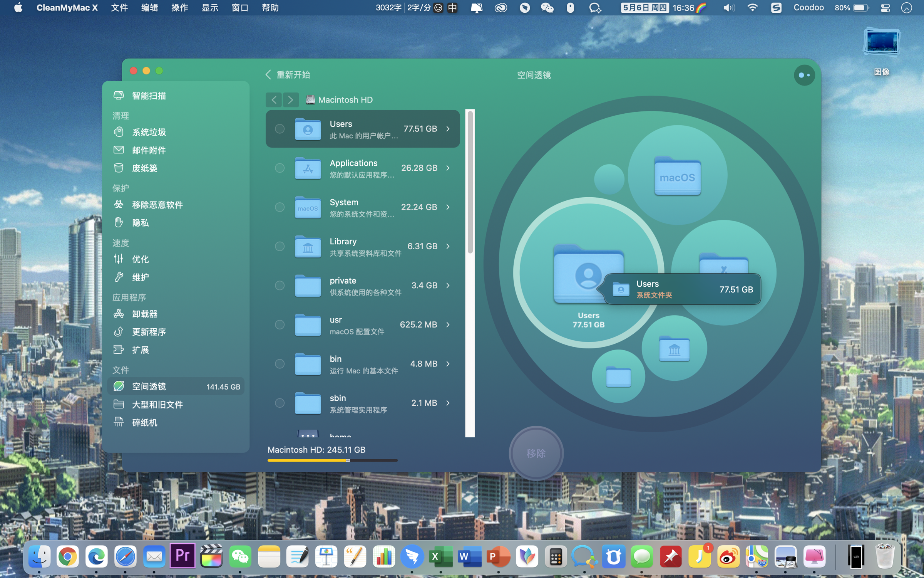Select the Privacy hand icon
This screenshot has width=924, height=578.
(x=119, y=222)
